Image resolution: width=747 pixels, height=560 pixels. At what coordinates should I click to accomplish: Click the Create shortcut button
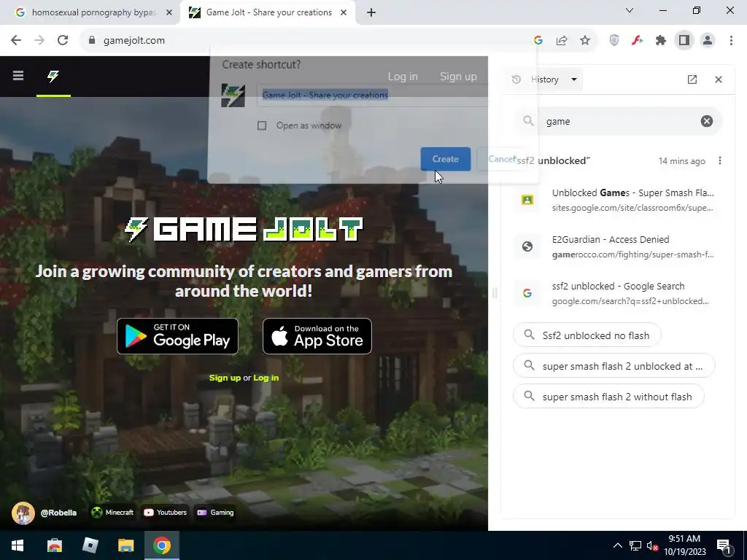coord(446,159)
